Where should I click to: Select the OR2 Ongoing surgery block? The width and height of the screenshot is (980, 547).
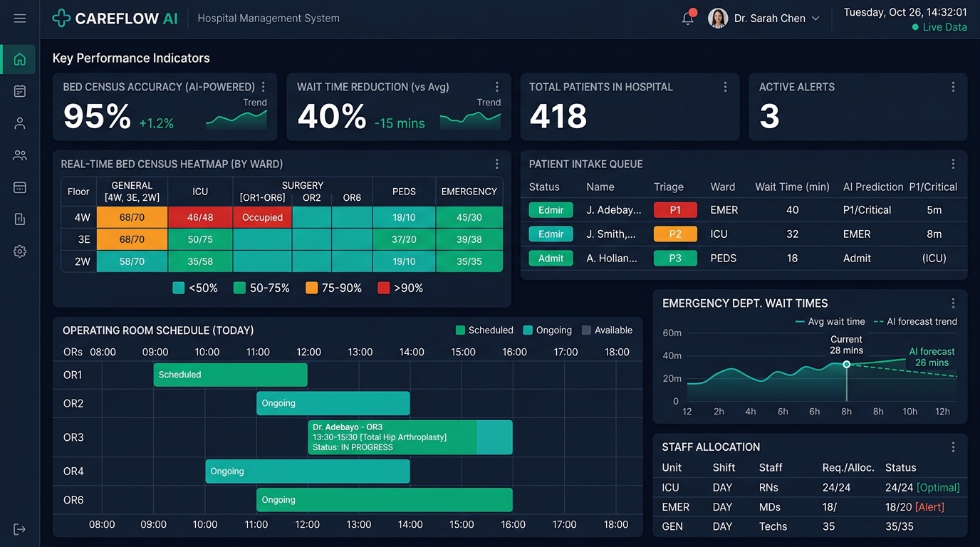pyautogui.click(x=333, y=403)
